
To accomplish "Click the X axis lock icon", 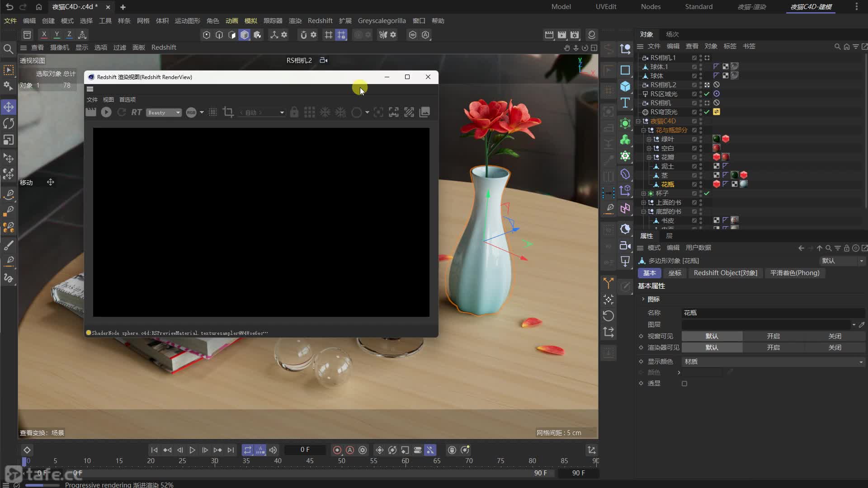I will (x=44, y=35).
